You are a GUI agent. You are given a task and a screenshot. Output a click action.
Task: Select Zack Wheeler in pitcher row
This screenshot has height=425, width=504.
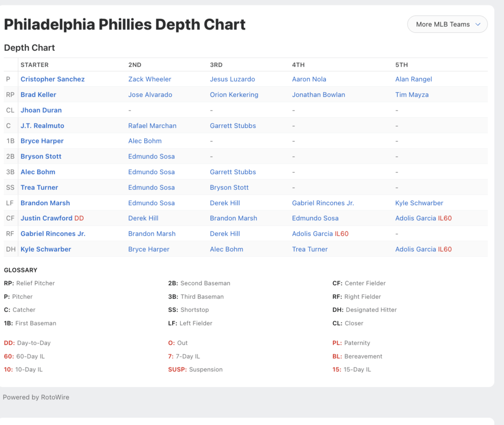coord(150,79)
